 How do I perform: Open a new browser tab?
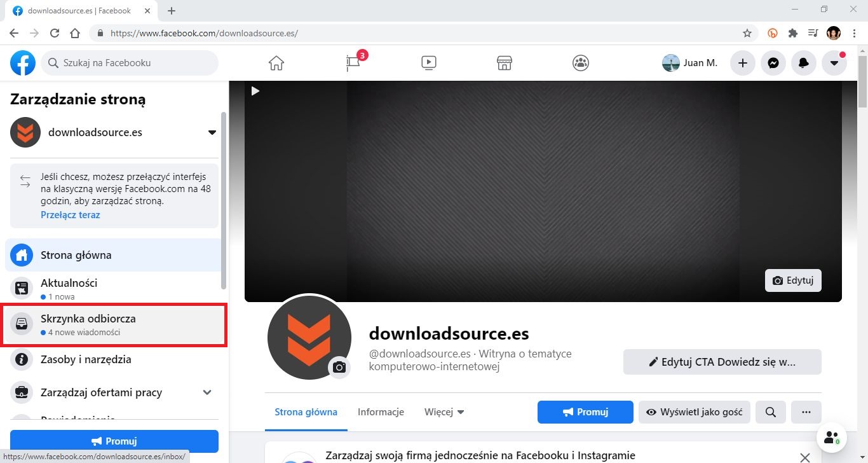point(172,11)
